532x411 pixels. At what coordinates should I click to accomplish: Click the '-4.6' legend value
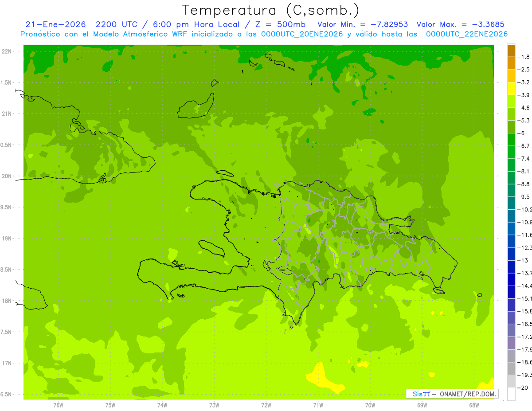click(x=524, y=108)
